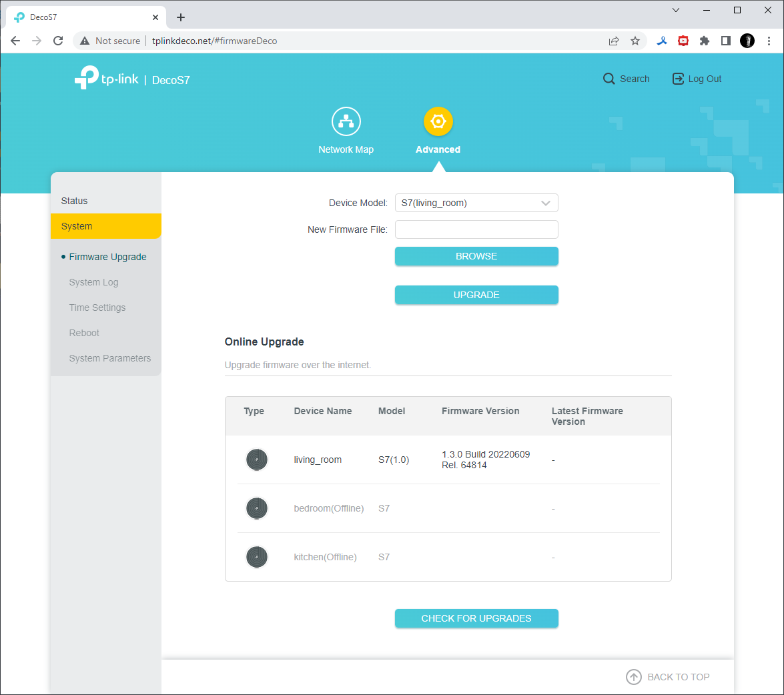The image size is (784, 695).
Task: Click the Latest Firmware Version column header
Action: (587, 416)
